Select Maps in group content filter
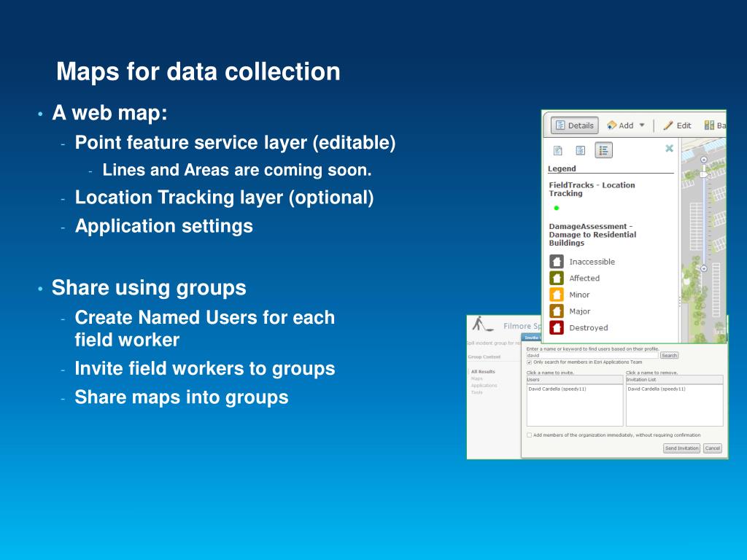The height and width of the screenshot is (560, 747). click(x=476, y=378)
